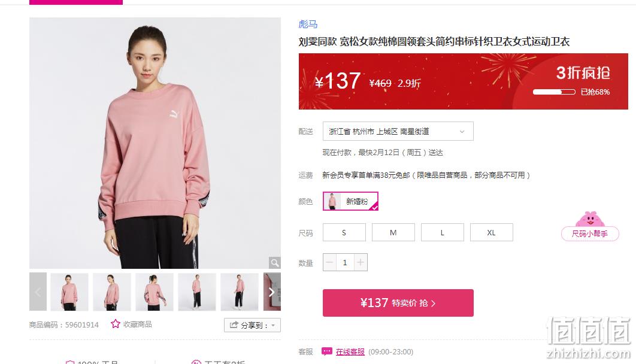636x364 pixels.
Task: Click the star icon to favorite the product
Action: coord(116,324)
